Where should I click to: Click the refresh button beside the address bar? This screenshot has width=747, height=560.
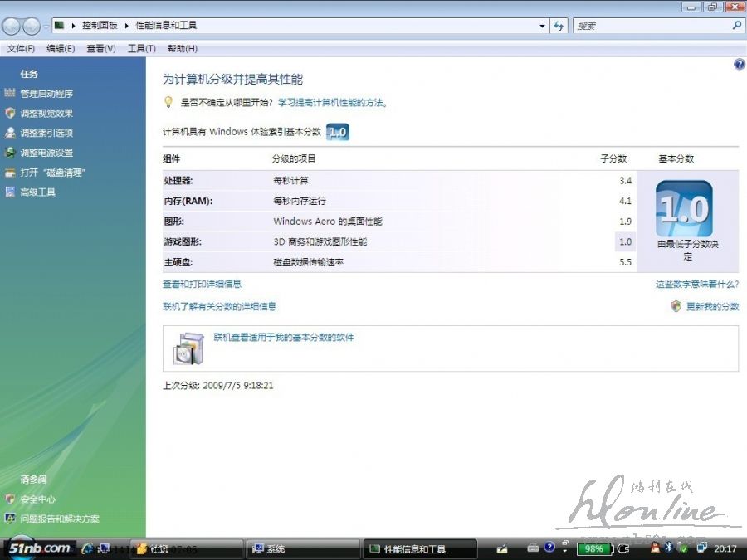[559, 26]
